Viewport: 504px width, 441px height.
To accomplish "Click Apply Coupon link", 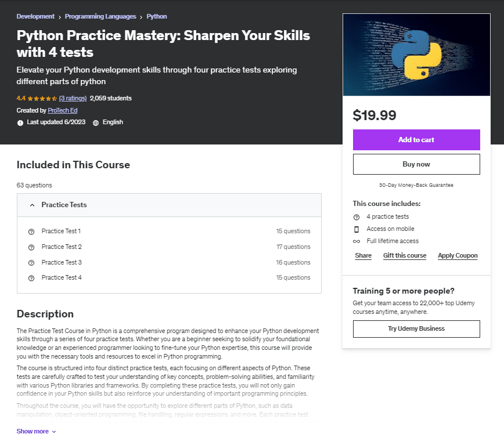I will pos(458,255).
